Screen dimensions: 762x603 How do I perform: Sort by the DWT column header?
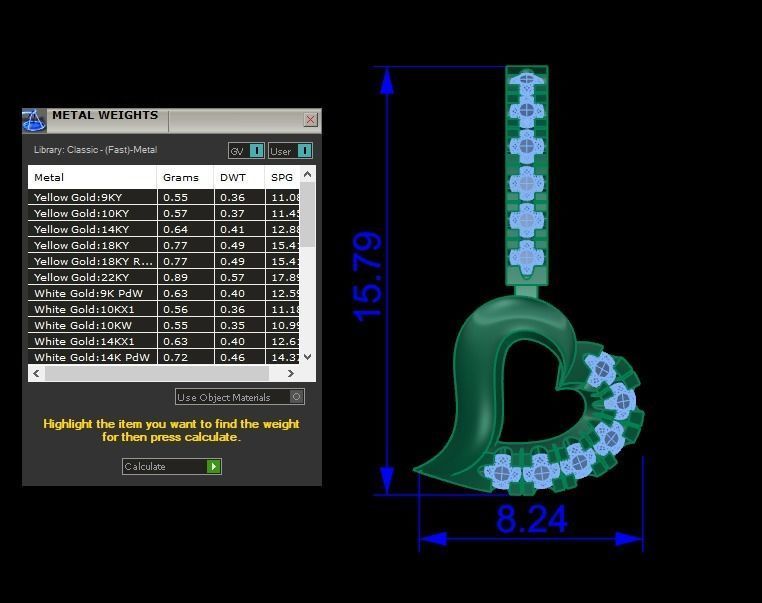click(239, 177)
